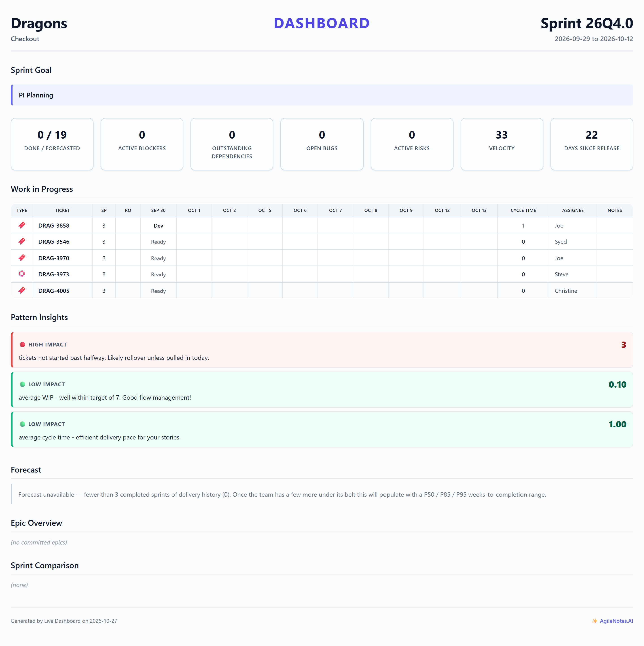Screen dimensions: 644x646
Task: Click the Notes column header
Action: pyautogui.click(x=614, y=210)
